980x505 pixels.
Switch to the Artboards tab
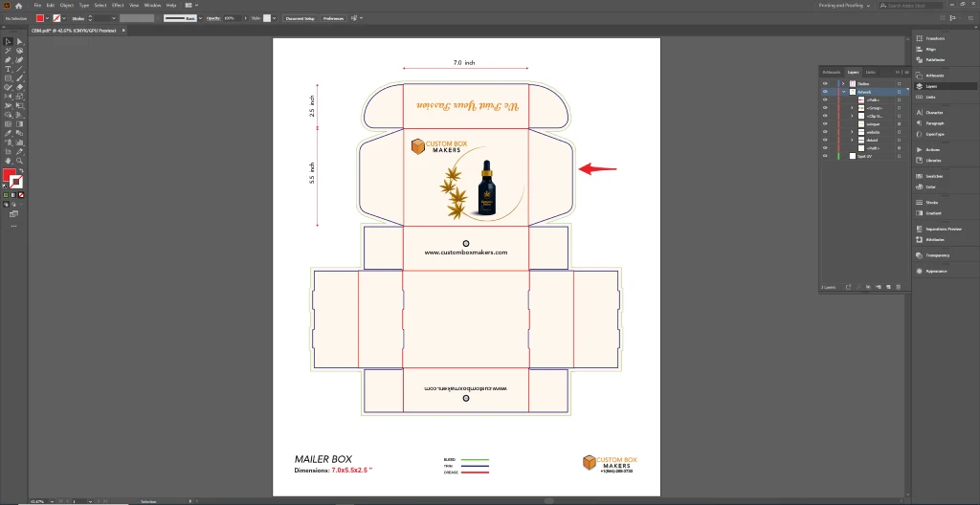pos(832,72)
